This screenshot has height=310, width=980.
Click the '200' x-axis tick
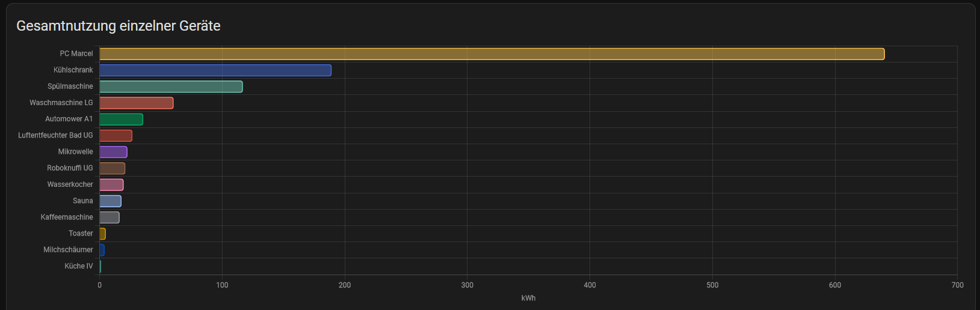coord(345,285)
